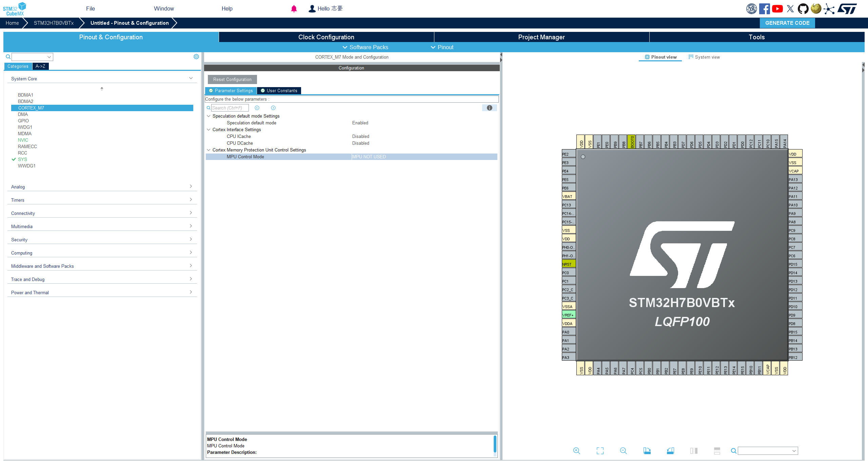The image size is (868, 464).
Task: Open the STMicroelectronics YouTube channel
Action: click(x=777, y=8)
